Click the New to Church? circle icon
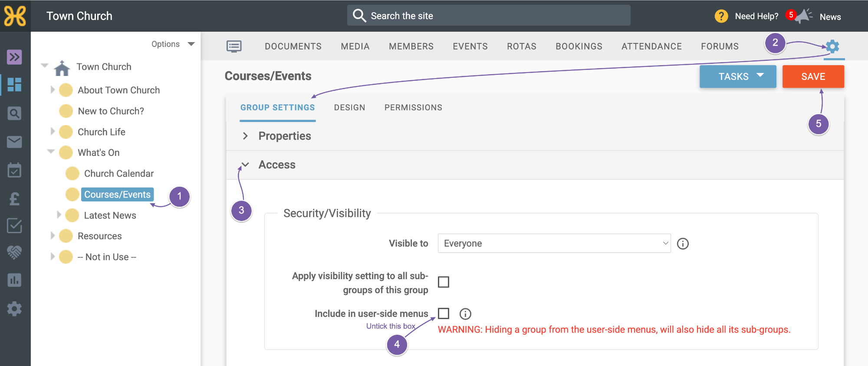This screenshot has height=366, width=868. (x=66, y=111)
